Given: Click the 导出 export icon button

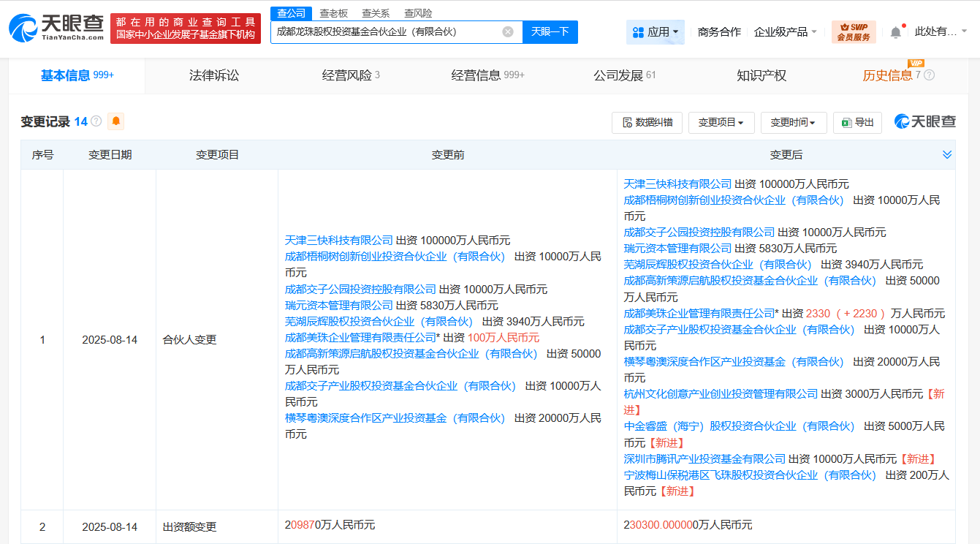Looking at the screenshot, I should pyautogui.click(x=857, y=122).
